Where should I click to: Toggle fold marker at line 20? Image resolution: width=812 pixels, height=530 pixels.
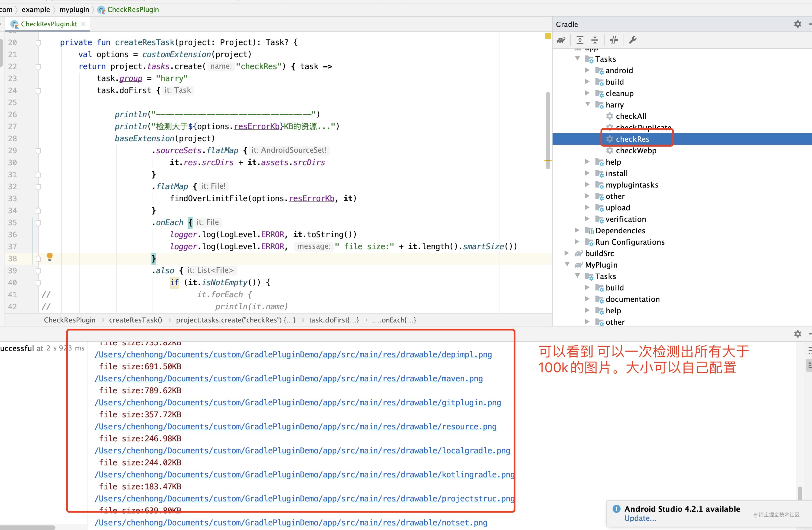point(38,43)
